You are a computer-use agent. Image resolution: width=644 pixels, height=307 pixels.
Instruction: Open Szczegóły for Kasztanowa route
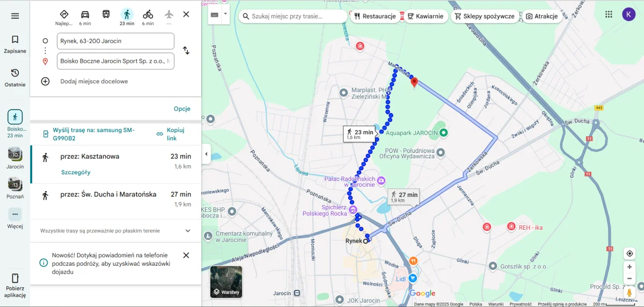[x=76, y=172]
